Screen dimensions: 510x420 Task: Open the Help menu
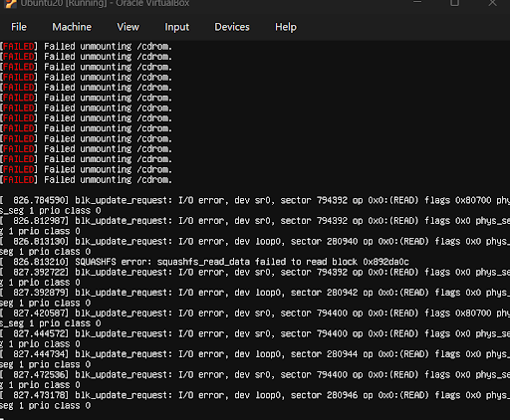(286, 27)
